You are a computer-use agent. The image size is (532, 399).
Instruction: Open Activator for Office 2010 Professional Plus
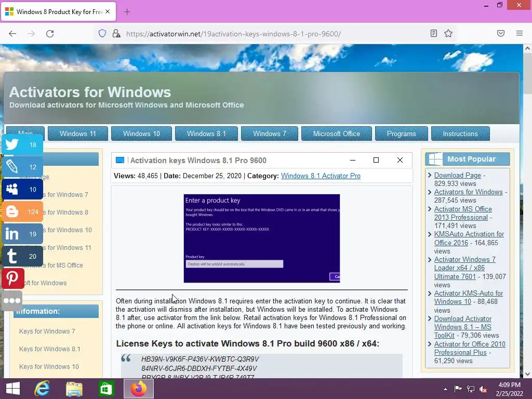pos(470,348)
